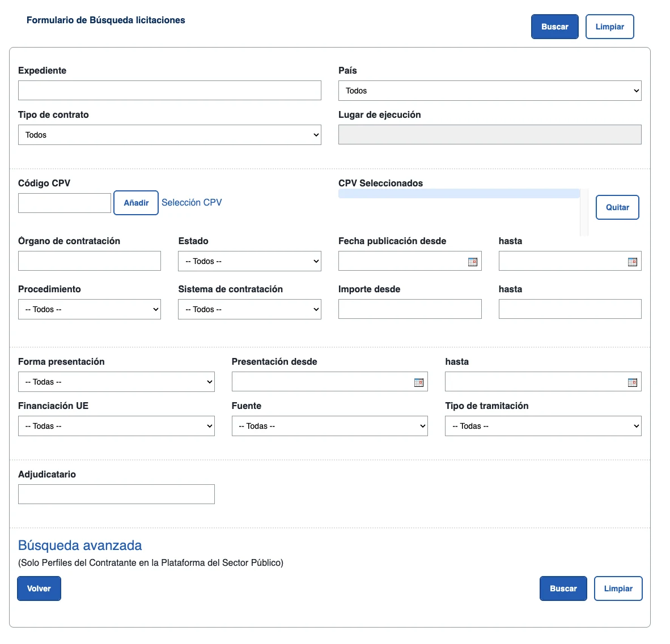
Task: Remove selected CPV with Quitar
Action: (x=617, y=207)
